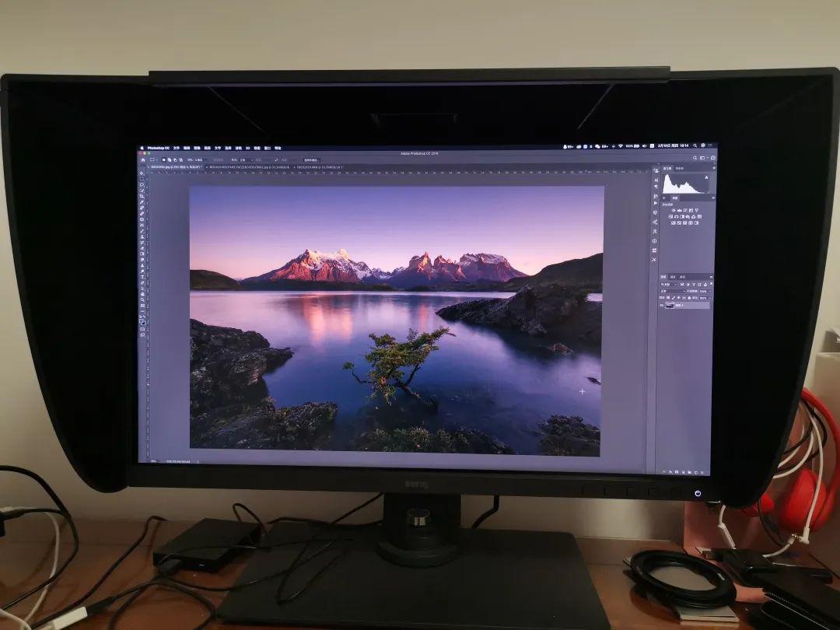The image size is (840, 630).
Task: Choose New Selection mode in options bar
Action: 164,160
